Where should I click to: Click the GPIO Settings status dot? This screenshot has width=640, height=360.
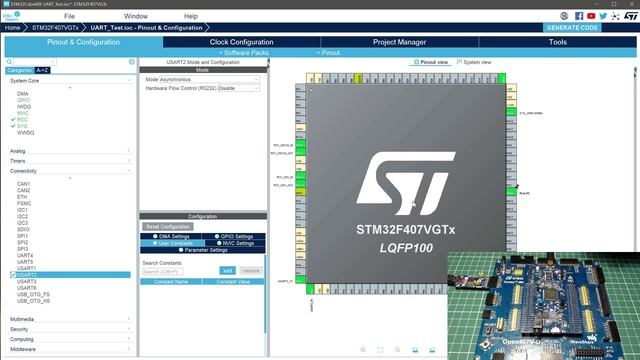[x=217, y=236]
